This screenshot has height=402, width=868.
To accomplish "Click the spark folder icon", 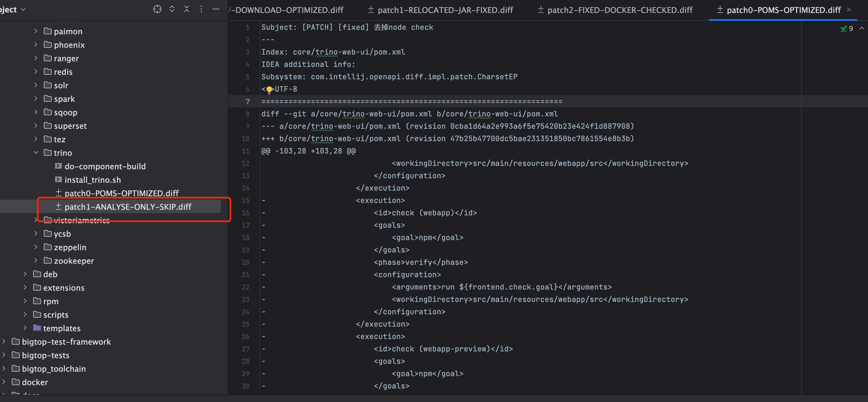I will (x=48, y=98).
